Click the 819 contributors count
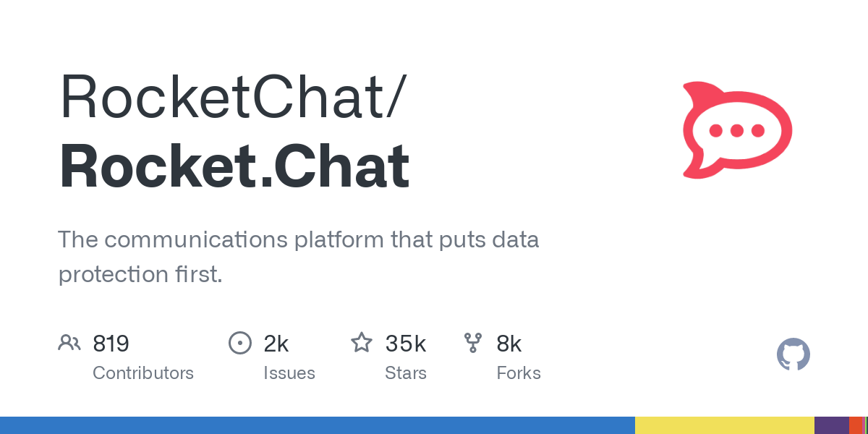Viewport: 868px width, 434px height. pos(111,344)
